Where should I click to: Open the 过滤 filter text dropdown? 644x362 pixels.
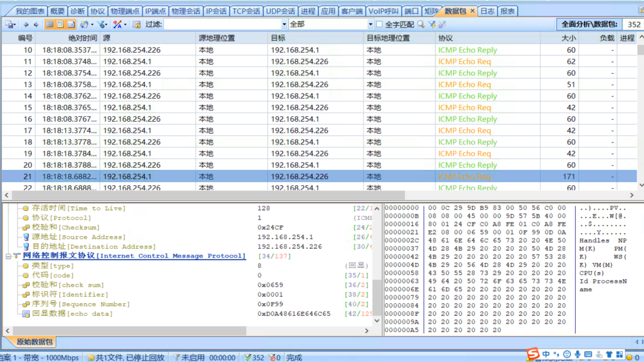coord(284,24)
